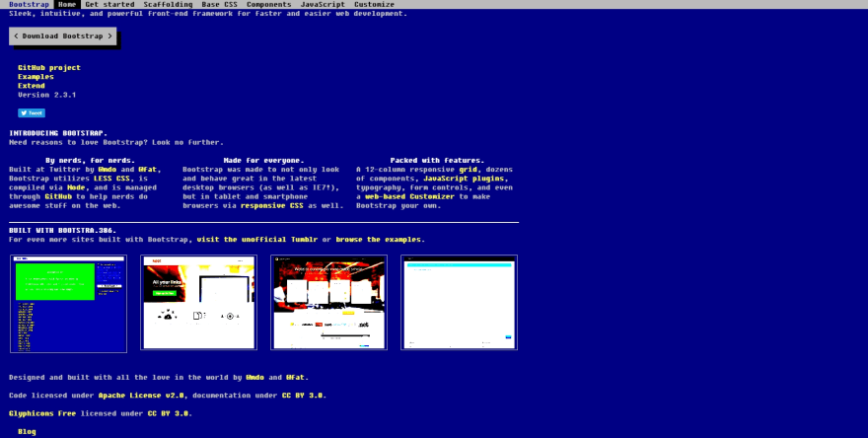
Task: Open the JavaScript plugins link
Action: click(x=464, y=179)
